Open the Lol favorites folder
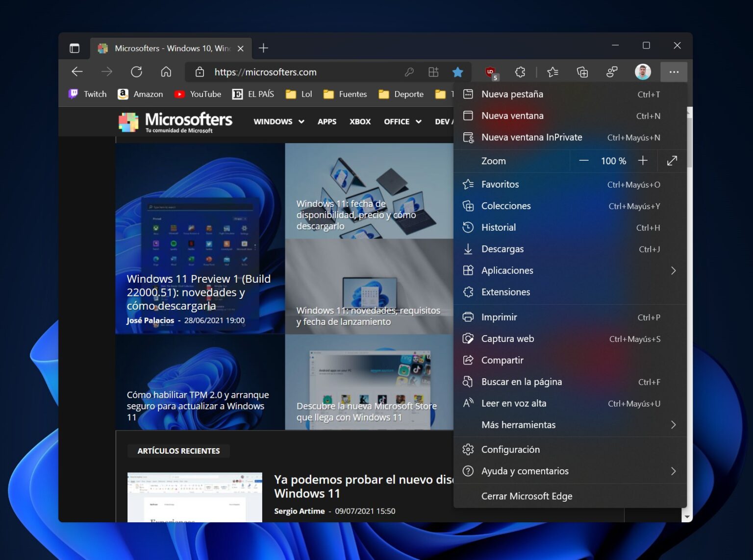753x560 pixels. coord(299,94)
